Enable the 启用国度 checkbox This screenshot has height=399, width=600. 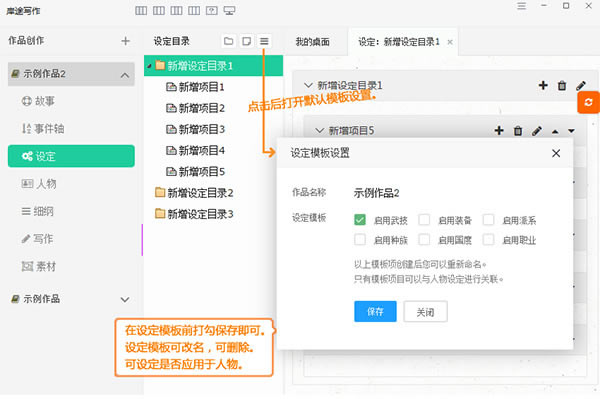(x=424, y=240)
